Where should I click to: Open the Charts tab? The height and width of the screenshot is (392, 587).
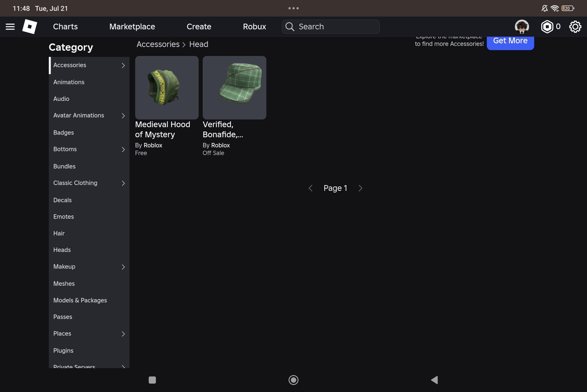click(65, 27)
